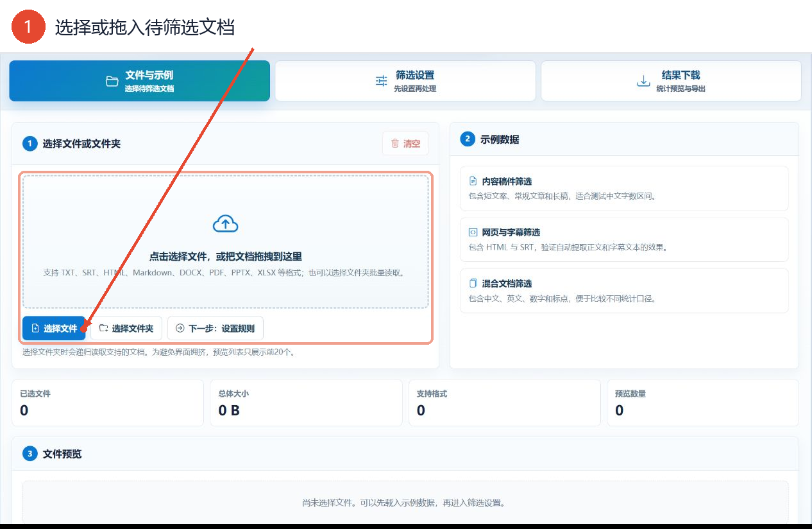Click the 清空 button

click(405, 144)
